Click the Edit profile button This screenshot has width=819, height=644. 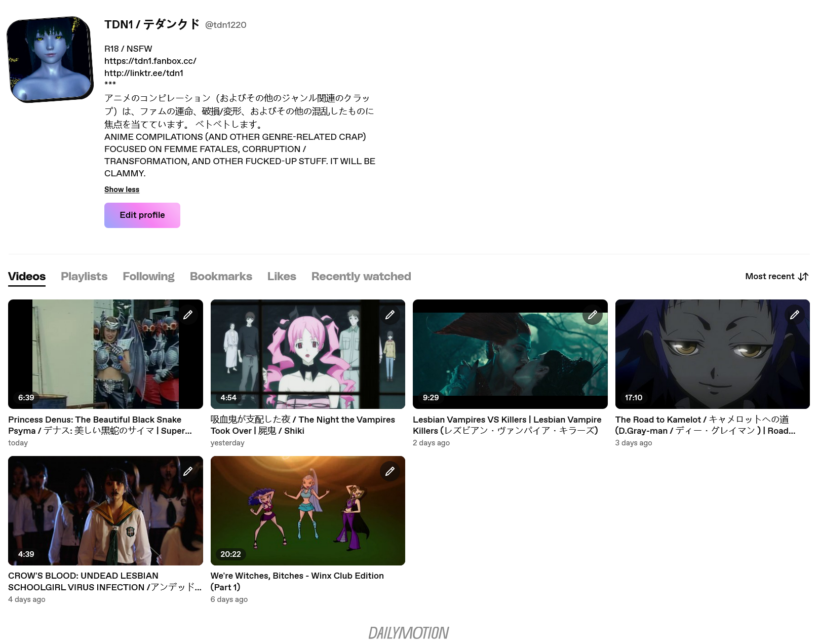point(142,215)
